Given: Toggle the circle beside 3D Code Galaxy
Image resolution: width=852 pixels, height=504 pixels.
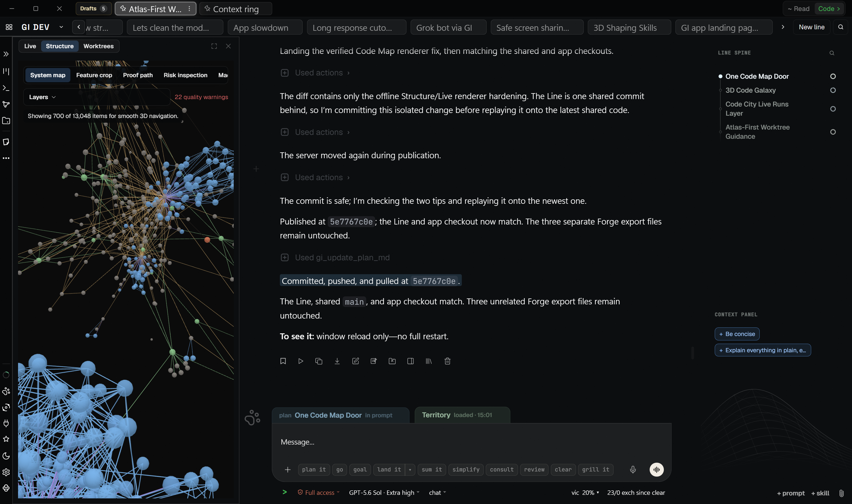Looking at the screenshot, I should coord(833,90).
